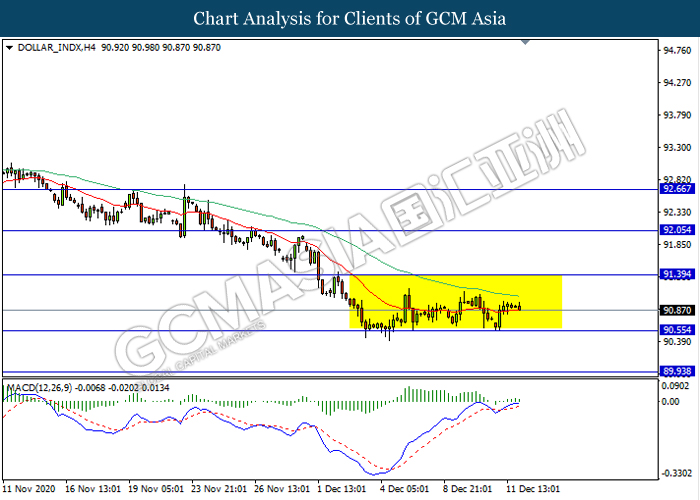The image size is (700, 500).
Task: Open the DOLLAR_INDX,H4 chart dropdown arrow
Action: (x=9, y=48)
